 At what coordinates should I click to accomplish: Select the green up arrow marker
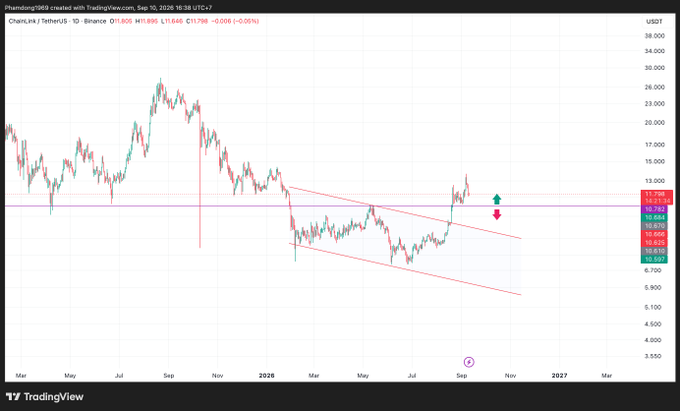tap(497, 199)
